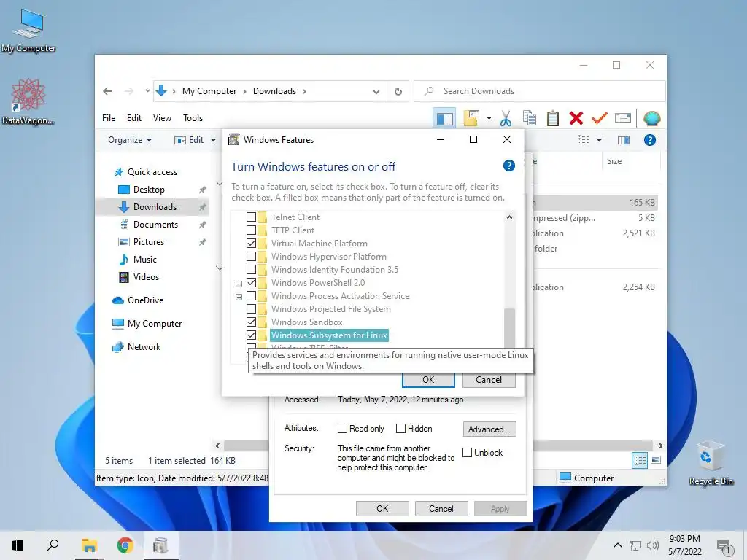
Task: Click the horizontal scrollbar right arrow
Action: (x=660, y=446)
